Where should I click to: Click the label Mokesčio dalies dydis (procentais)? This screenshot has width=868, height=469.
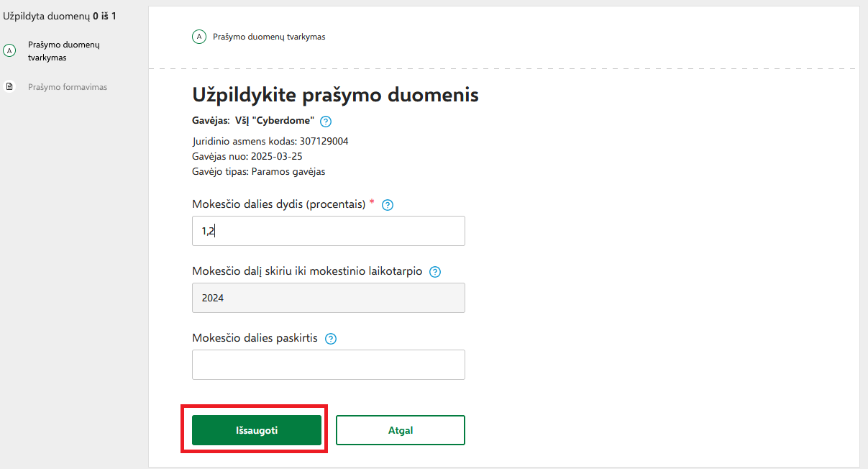pyautogui.click(x=278, y=204)
